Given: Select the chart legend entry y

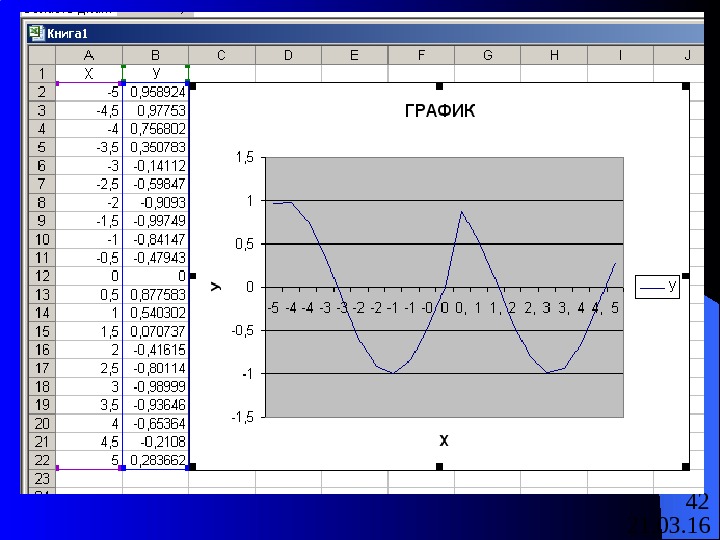Looking at the screenshot, I should click(657, 287).
